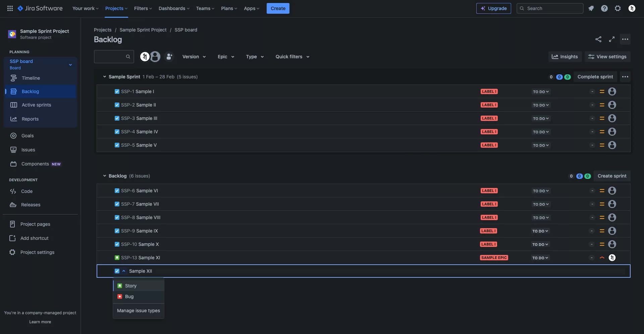Open the TO DO status dropdown for SSP-2

541,105
